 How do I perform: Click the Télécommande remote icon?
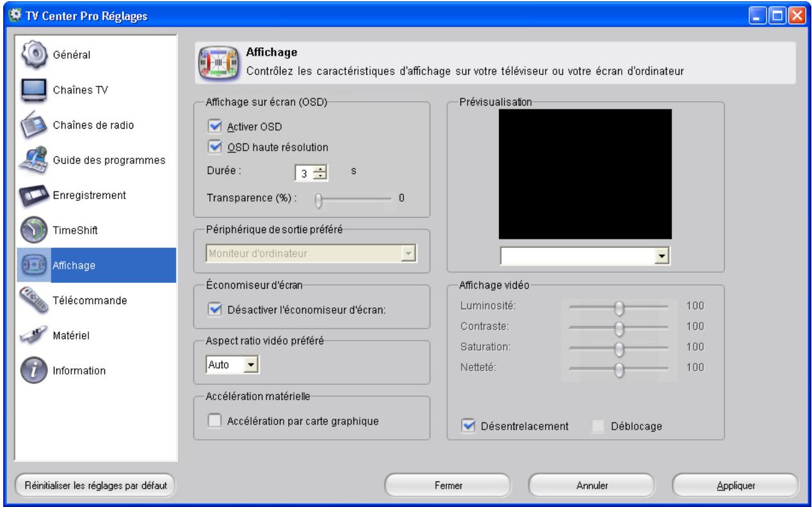pyautogui.click(x=33, y=300)
